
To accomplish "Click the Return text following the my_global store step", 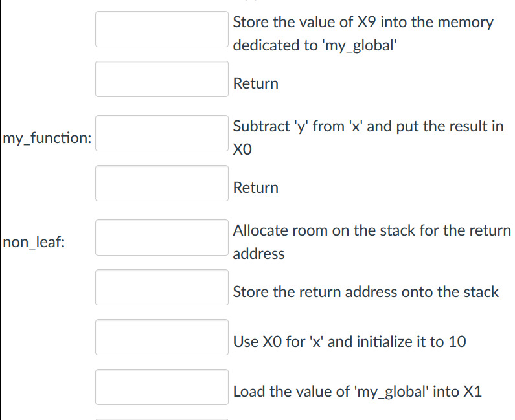I will tap(255, 83).
